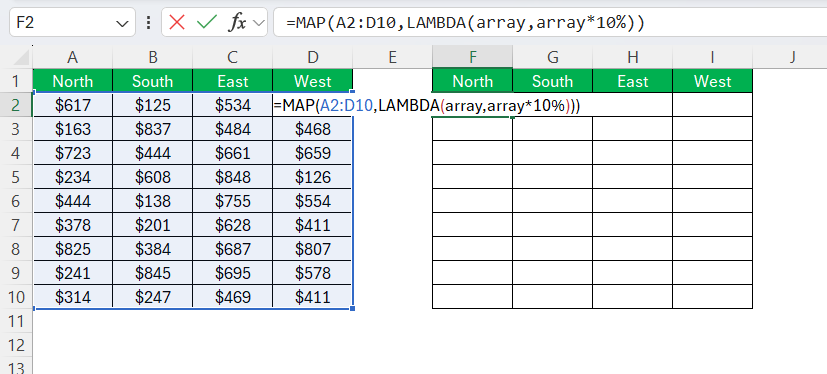Select row 1 header
Image resolution: width=827 pixels, height=374 pixels.
(x=16, y=81)
